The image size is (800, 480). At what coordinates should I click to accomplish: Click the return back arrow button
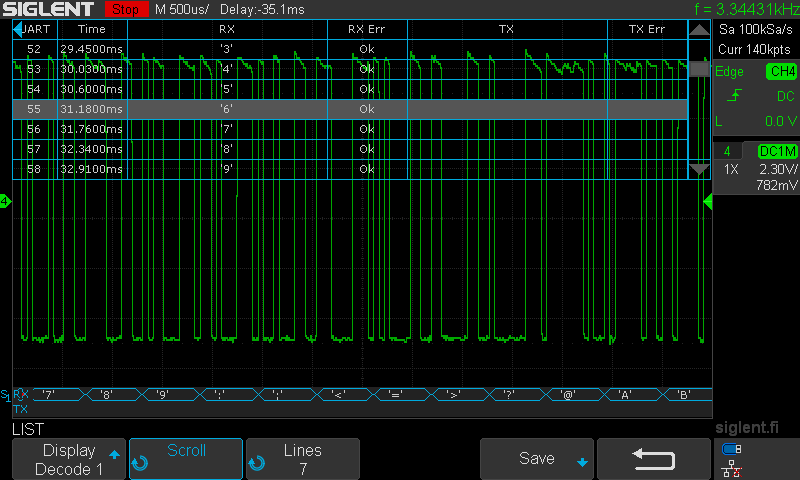point(654,459)
